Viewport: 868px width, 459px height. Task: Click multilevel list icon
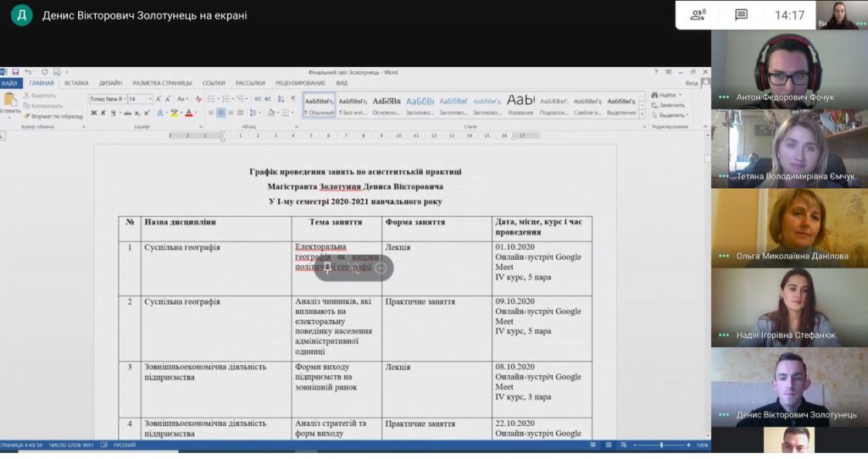(x=242, y=99)
